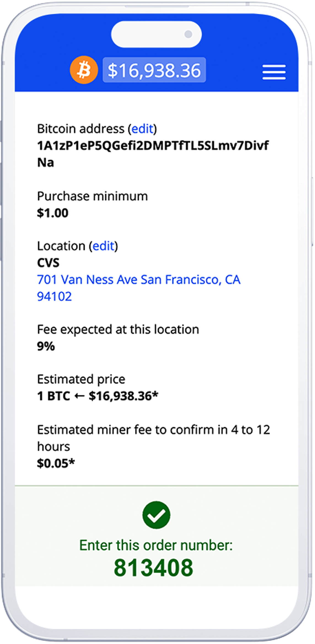Image resolution: width=315 pixels, height=644 pixels.
Task: Open the hamburger menu
Action: click(274, 72)
